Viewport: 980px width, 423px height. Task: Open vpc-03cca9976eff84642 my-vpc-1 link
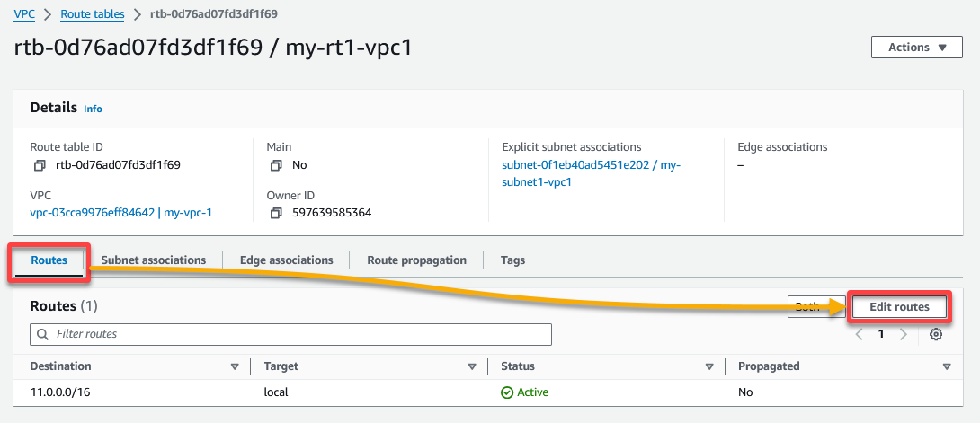click(x=120, y=212)
